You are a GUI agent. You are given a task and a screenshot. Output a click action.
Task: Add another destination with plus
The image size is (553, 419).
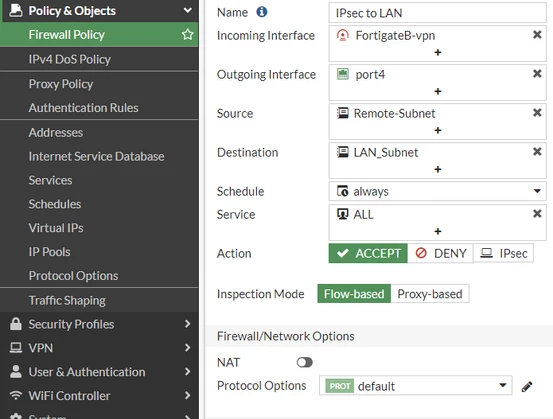(438, 170)
